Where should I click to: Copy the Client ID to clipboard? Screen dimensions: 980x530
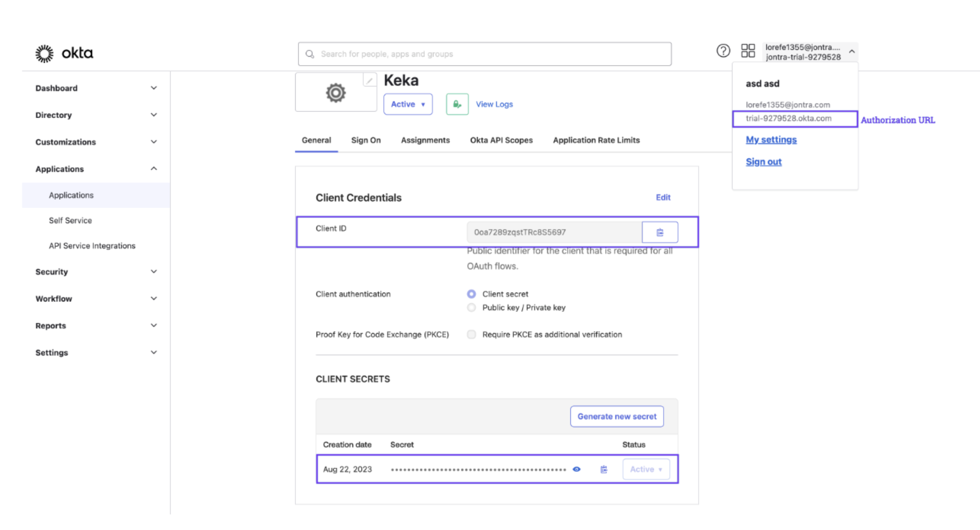pos(660,232)
